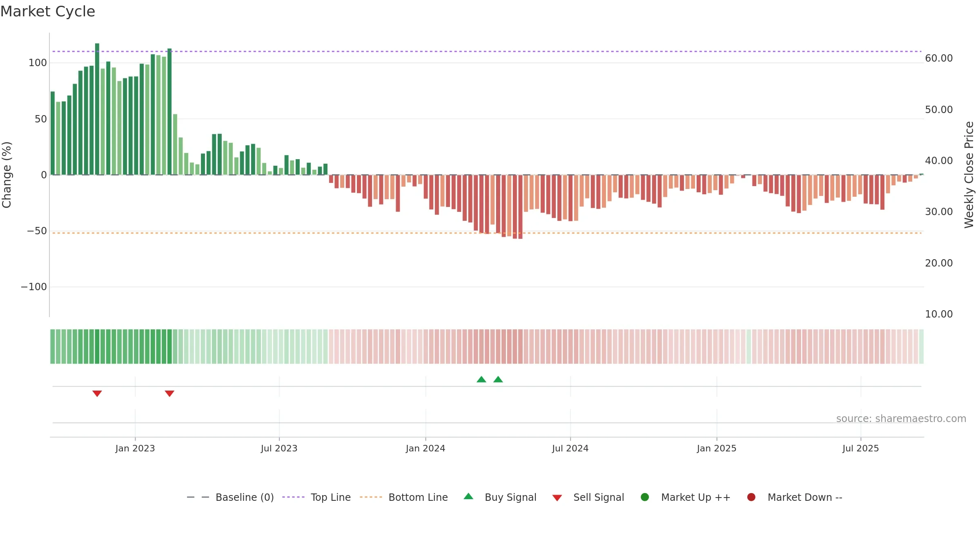
Task: Click the orange dotted Bottom Line legend swatch
Action: pyautogui.click(x=371, y=497)
